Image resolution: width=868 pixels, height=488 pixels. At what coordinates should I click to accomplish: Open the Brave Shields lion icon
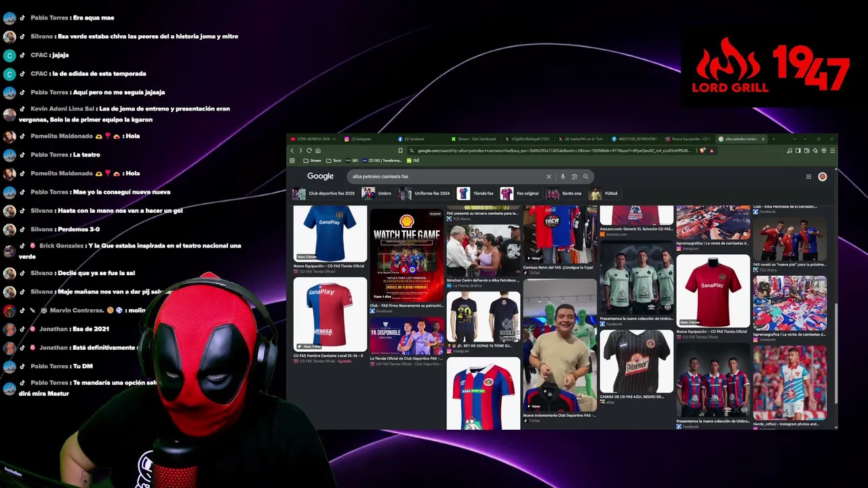tap(703, 150)
